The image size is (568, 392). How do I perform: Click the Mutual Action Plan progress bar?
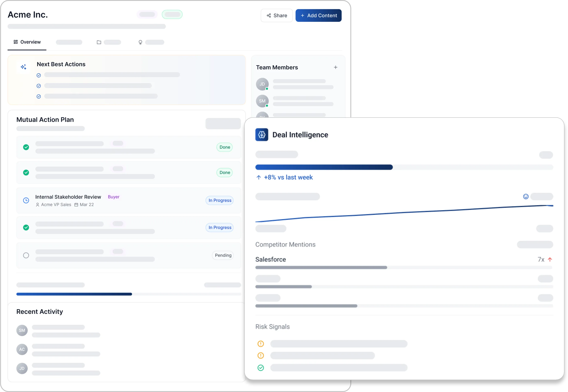pos(128,294)
